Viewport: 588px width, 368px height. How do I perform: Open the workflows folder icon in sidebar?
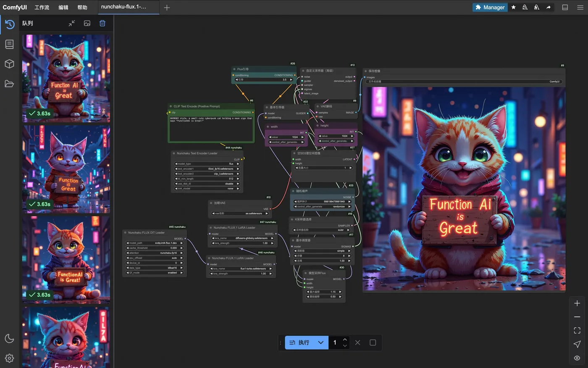[9, 84]
